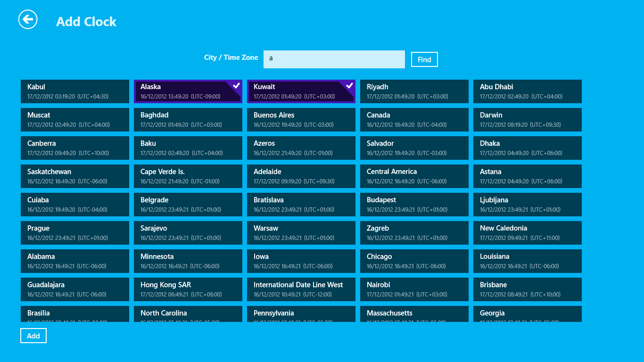
Task: Choose the Central America tile
Action: click(x=414, y=176)
